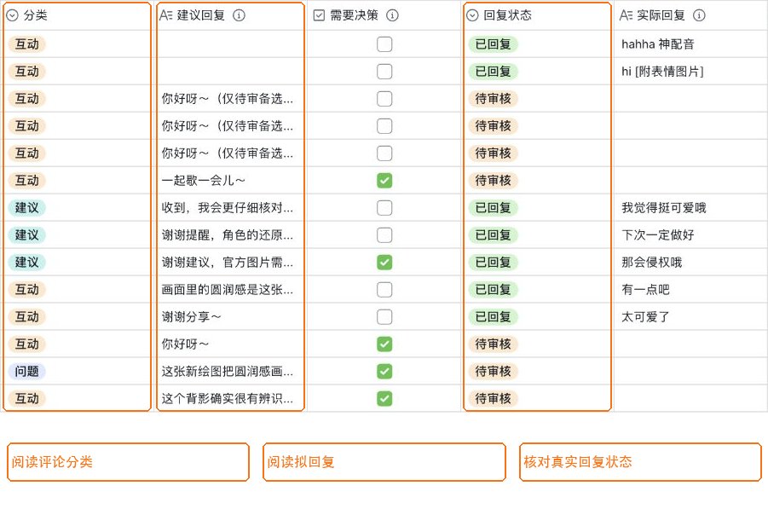The width and height of the screenshot is (768, 532).
Task: Click the empty 实际回复 cell in the 问题 row
Action: 691,372
